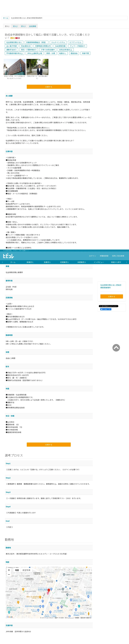The width and height of the screenshot is (129, 644).
Task: Click the エフアンドエム tag
Action: pos(75,43)
